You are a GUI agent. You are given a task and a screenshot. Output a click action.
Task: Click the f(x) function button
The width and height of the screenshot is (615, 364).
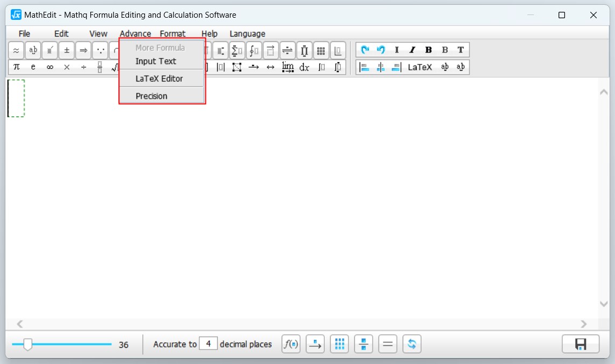coord(291,344)
